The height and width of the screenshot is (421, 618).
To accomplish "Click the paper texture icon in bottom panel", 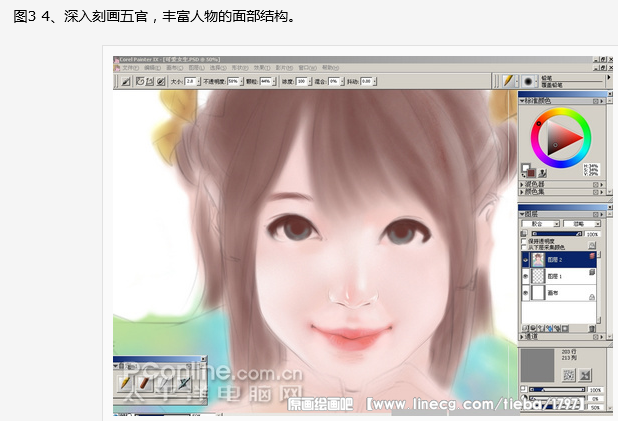I will (x=569, y=375).
